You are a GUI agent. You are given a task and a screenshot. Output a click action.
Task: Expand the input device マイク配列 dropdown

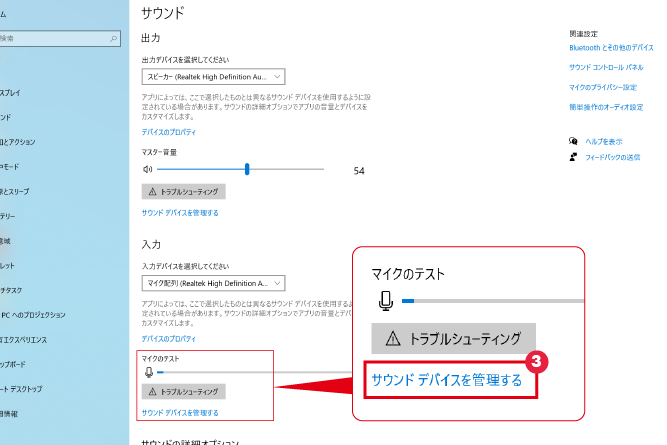[214, 282]
